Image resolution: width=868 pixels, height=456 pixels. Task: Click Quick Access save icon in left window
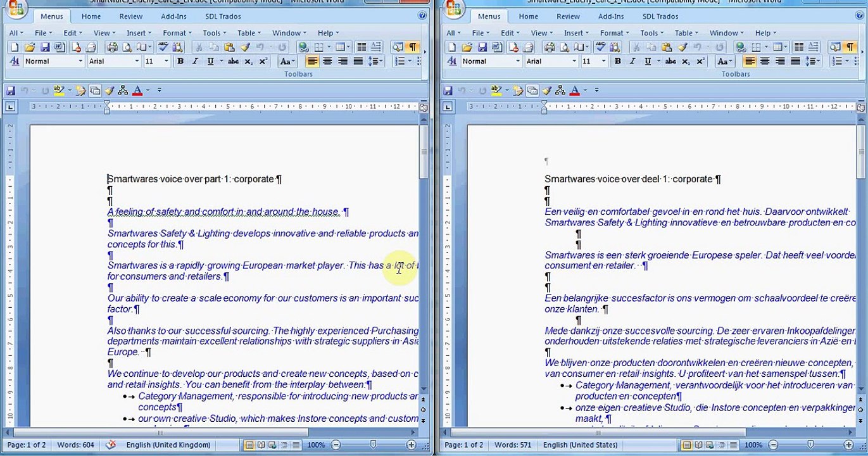11,91
